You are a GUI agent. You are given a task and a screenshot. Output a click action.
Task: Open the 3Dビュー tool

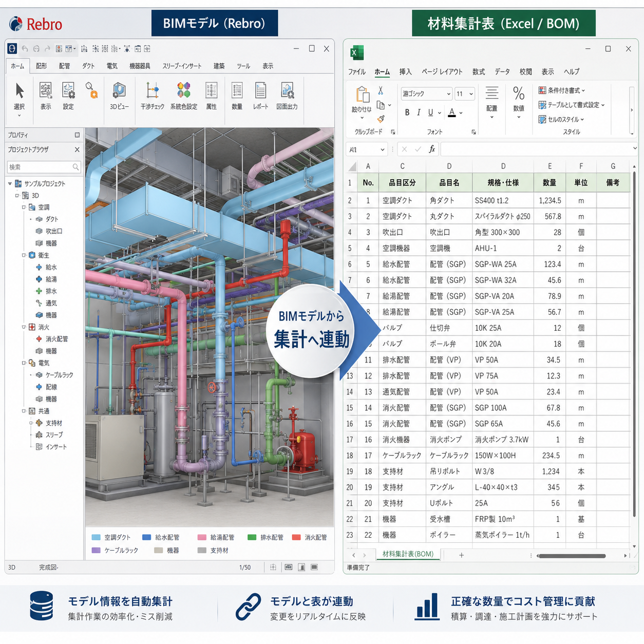pyautogui.click(x=119, y=96)
